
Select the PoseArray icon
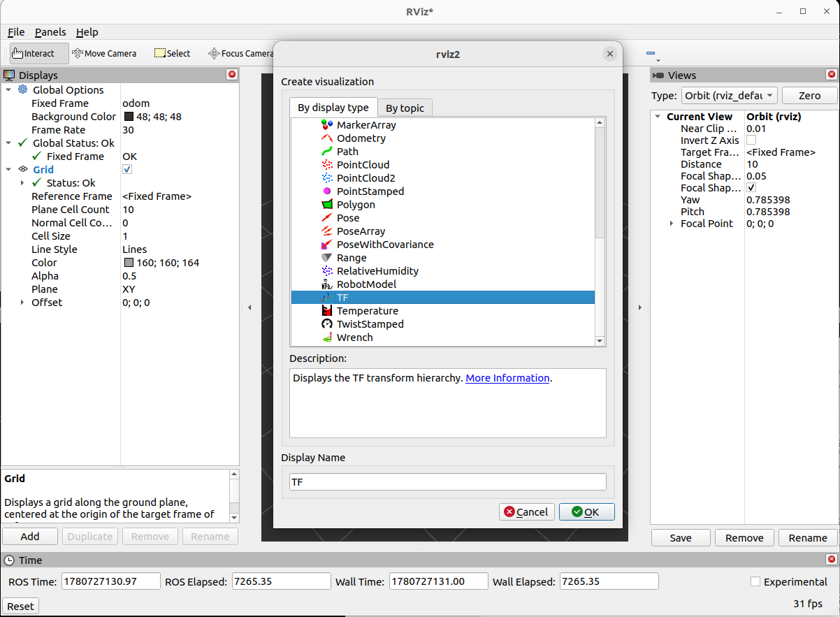[327, 231]
